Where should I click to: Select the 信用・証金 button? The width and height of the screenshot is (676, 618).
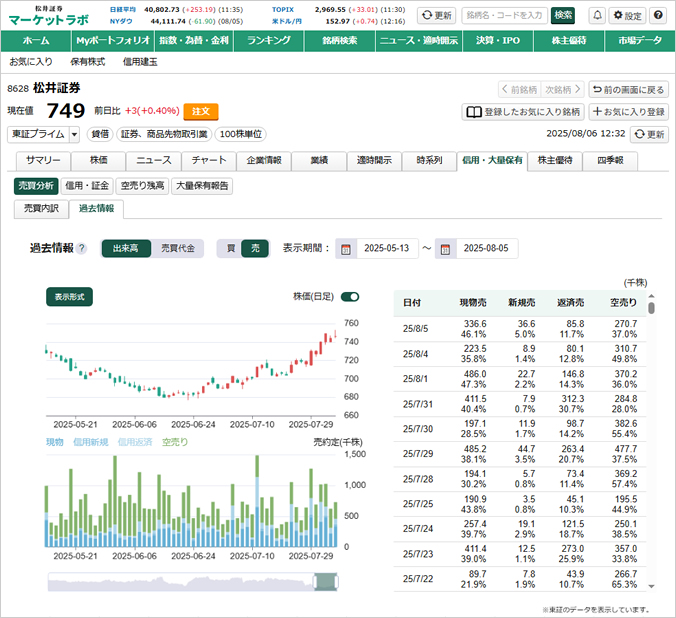pyautogui.click(x=87, y=186)
